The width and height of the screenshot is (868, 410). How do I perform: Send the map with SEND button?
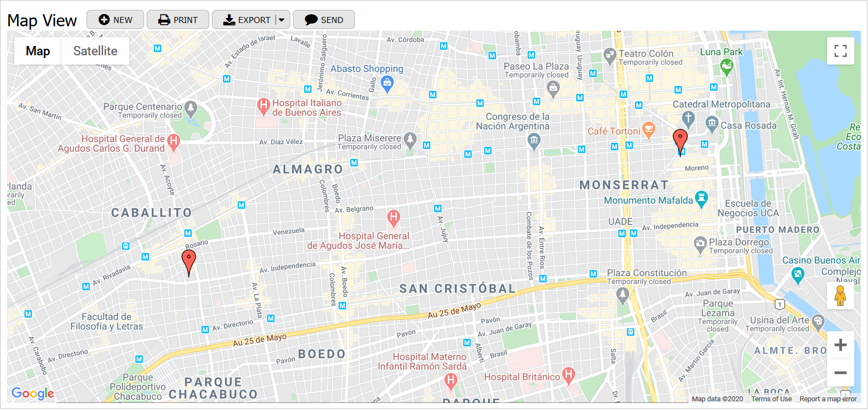324,20
